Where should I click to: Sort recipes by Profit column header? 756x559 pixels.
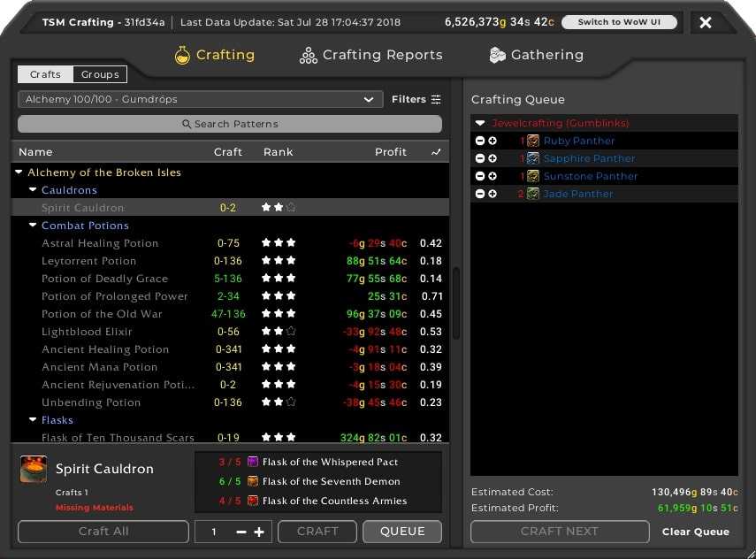(x=391, y=152)
